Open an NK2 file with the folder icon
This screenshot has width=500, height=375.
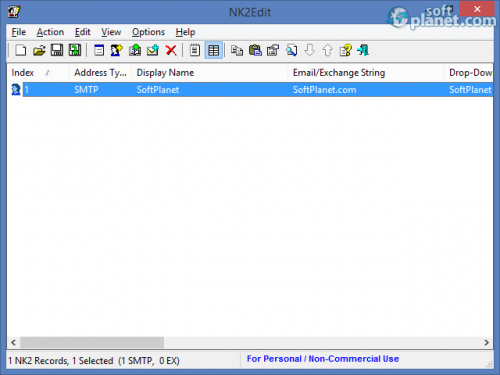coord(39,50)
